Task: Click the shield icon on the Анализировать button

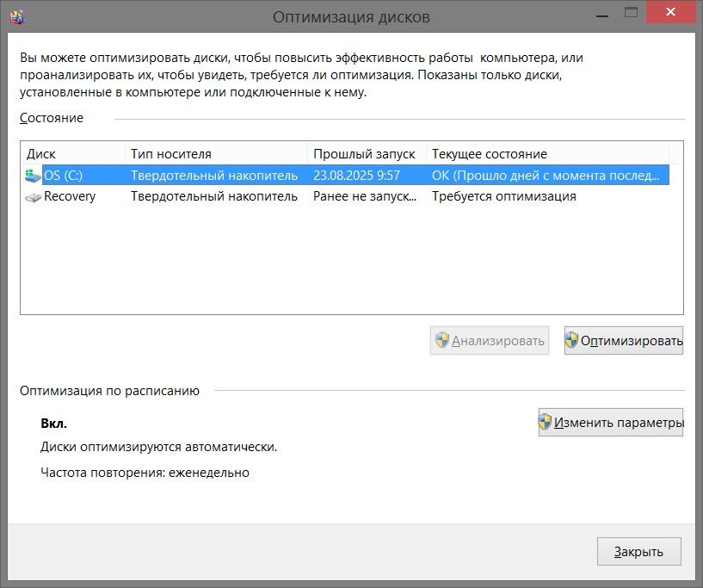Action: (442, 341)
